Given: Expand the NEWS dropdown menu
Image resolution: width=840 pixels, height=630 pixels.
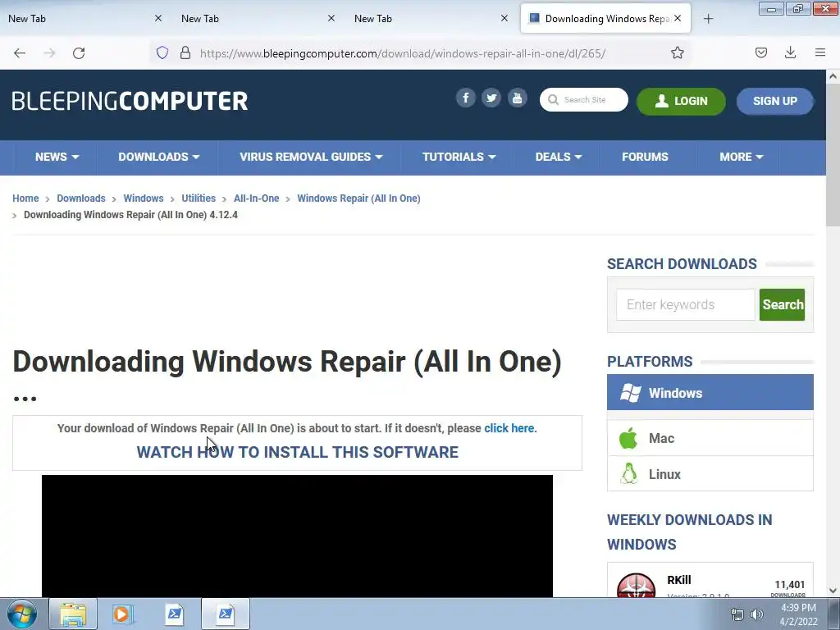Looking at the screenshot, I should click(57, 157).
